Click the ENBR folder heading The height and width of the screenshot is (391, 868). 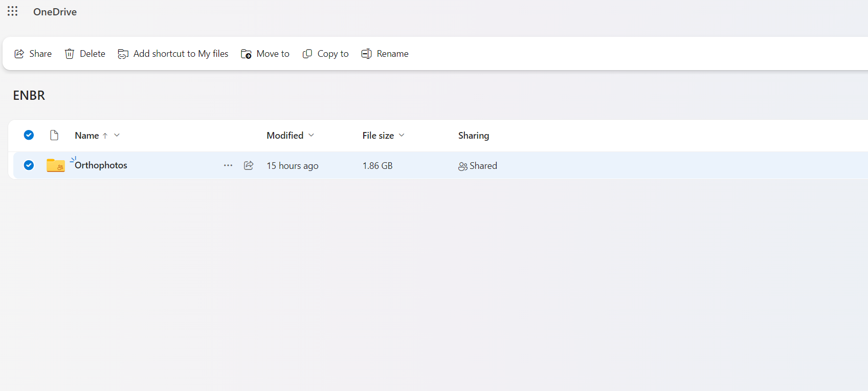click(x=29, y=96)
